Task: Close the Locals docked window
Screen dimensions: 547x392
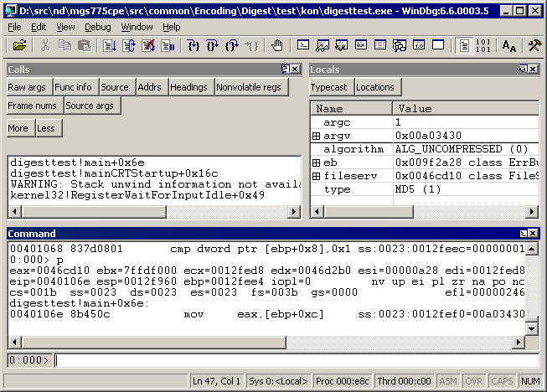Action: 533,69
